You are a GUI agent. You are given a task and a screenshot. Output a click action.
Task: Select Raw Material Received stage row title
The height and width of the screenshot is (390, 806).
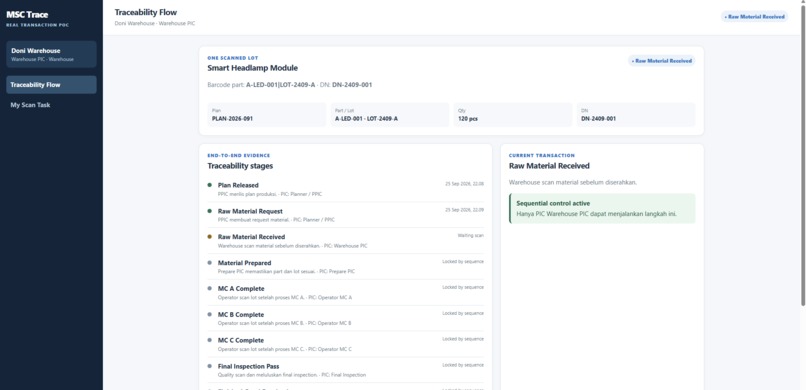pos(251,237)
